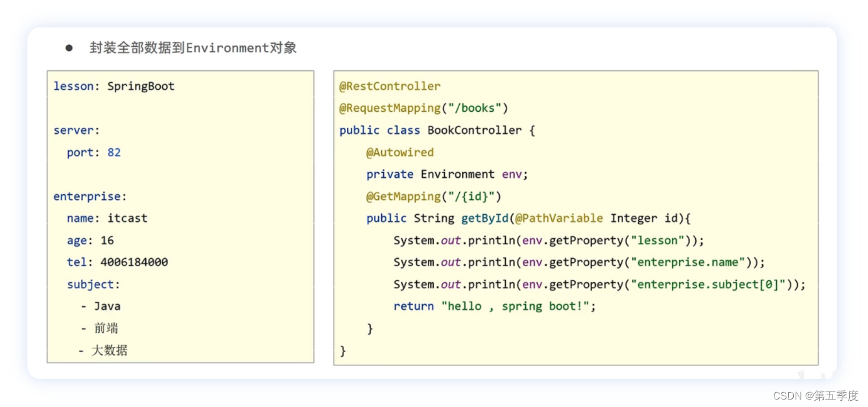868x407 pixels.
Task: Select the '@GetMapping("/{id}")' line
Action: coord(434,196)
